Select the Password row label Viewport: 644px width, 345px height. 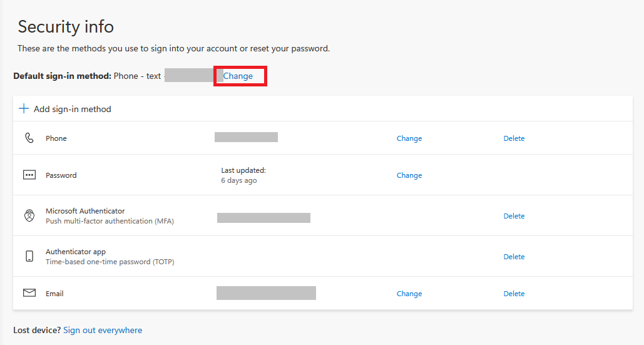click(61, 175)
